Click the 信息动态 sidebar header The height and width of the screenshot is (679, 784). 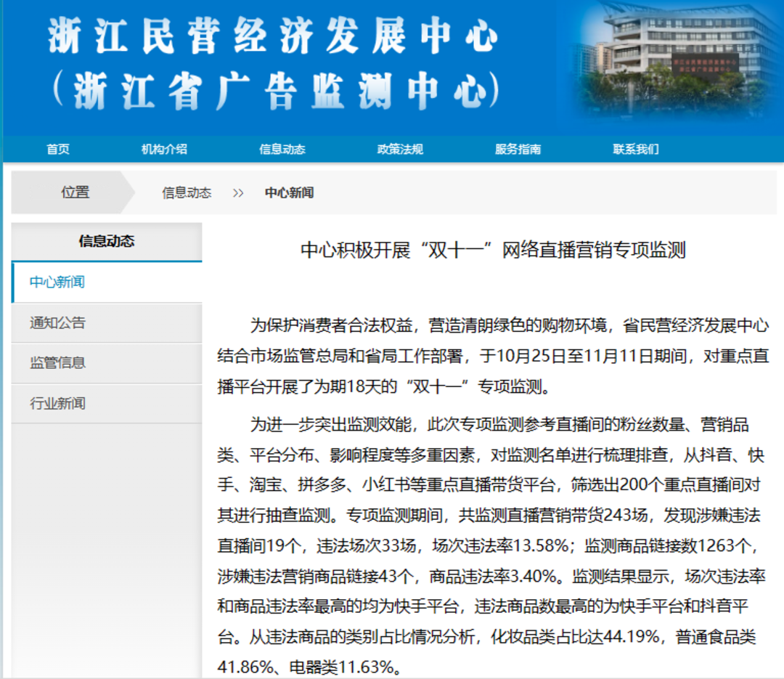(107, 241)
